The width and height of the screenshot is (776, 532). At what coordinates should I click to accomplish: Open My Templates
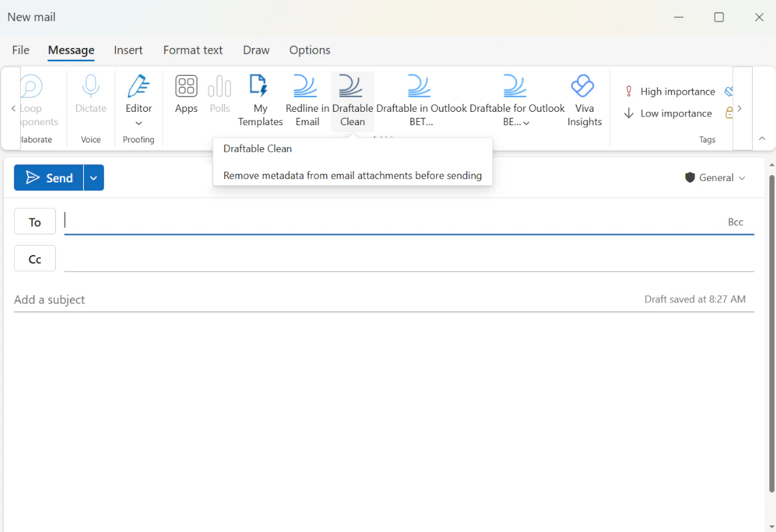pos(260,100)
